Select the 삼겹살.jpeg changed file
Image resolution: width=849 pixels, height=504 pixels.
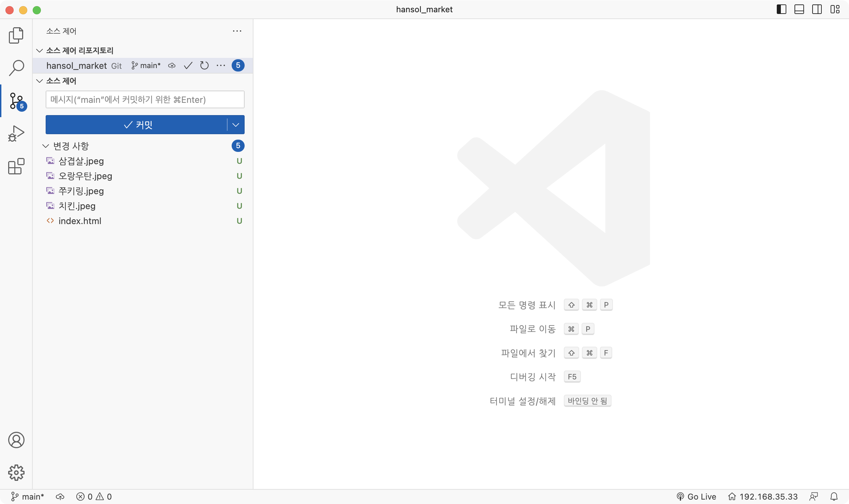point(143,161)
